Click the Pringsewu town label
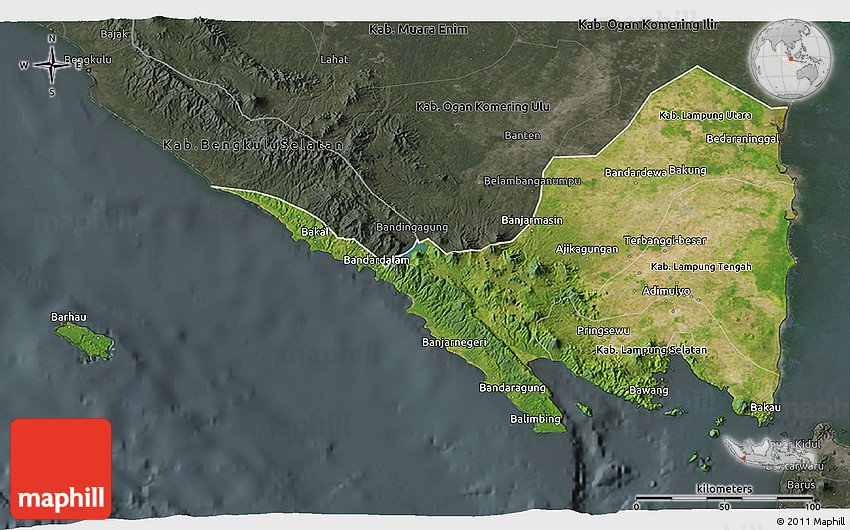Screen dimensions: 850x530 pos(604,330)
